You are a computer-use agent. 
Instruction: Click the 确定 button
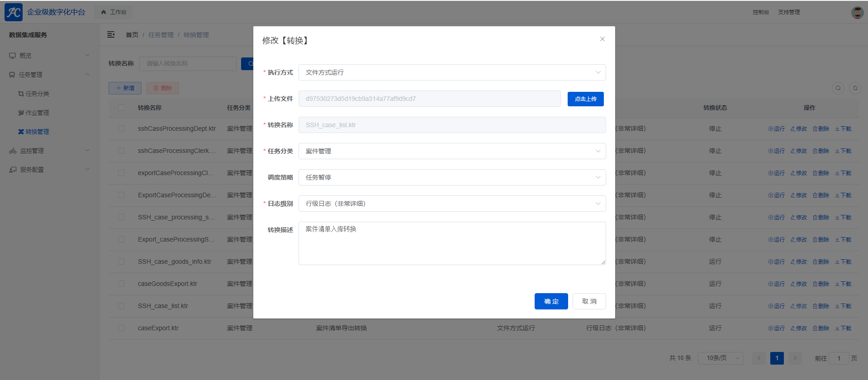point(551,301)
